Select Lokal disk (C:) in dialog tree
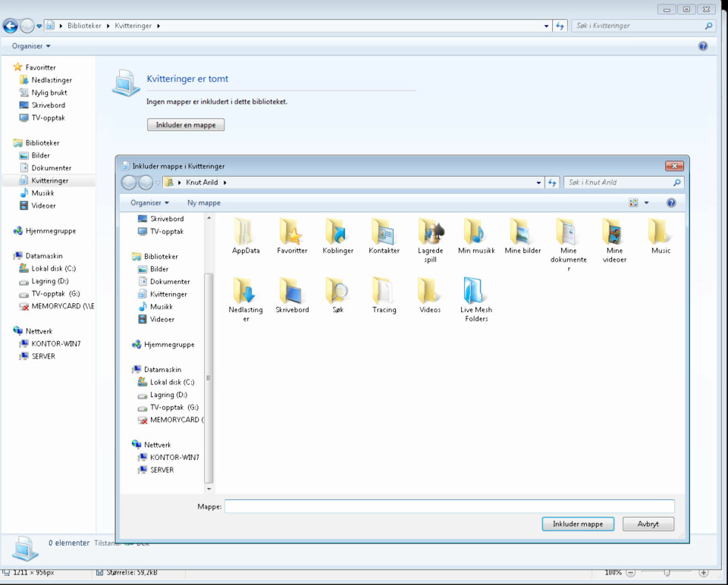This screenshot has height=585, width=728. point(172,382)
